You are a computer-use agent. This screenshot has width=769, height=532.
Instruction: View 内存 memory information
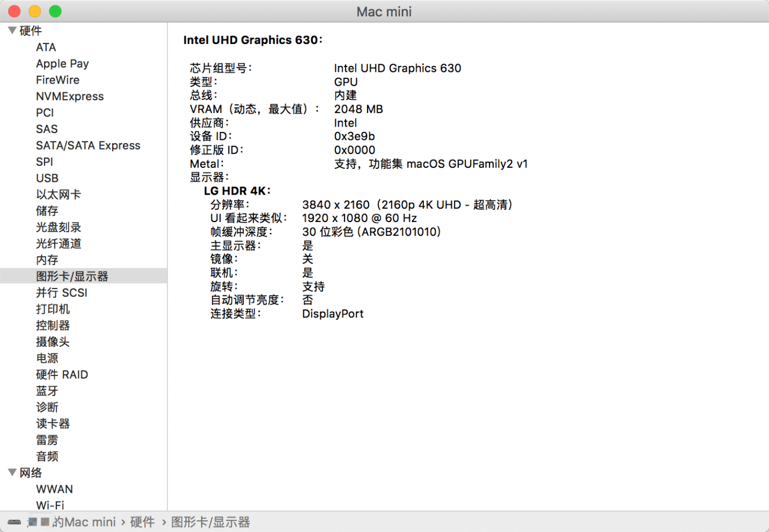47,260
